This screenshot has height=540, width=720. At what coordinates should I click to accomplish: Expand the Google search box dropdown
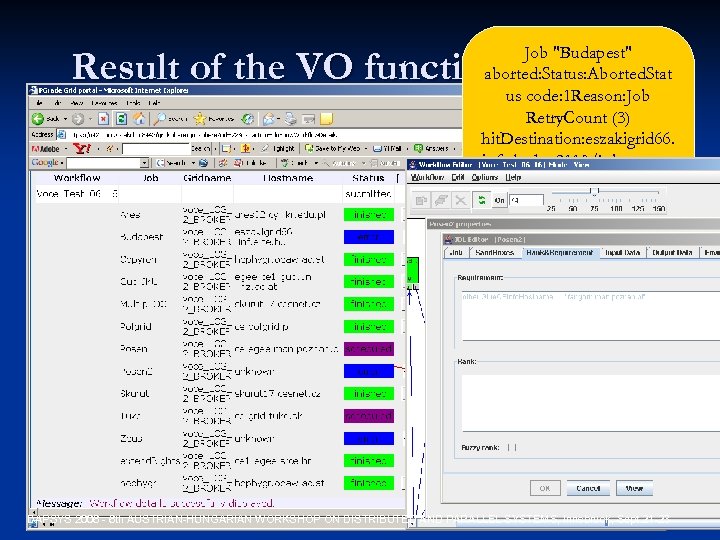coord(145,163)
